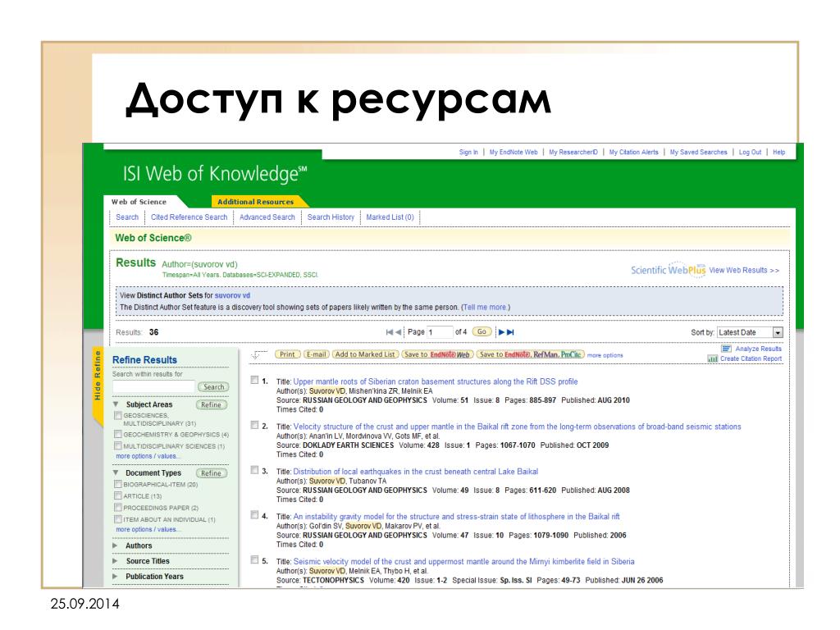Go to next page arrow icon
The image size is (840, 630).
[501, 332]
